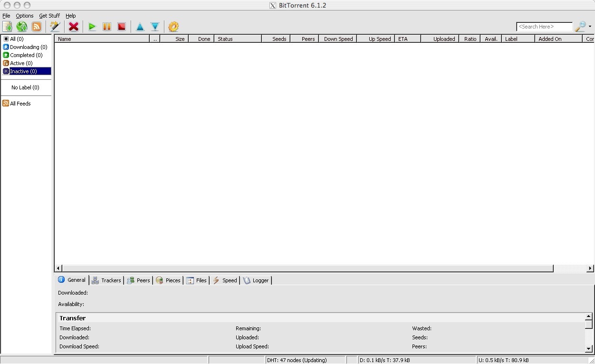Click the Availability label
The image size is (595, 364).
(71, 304)
